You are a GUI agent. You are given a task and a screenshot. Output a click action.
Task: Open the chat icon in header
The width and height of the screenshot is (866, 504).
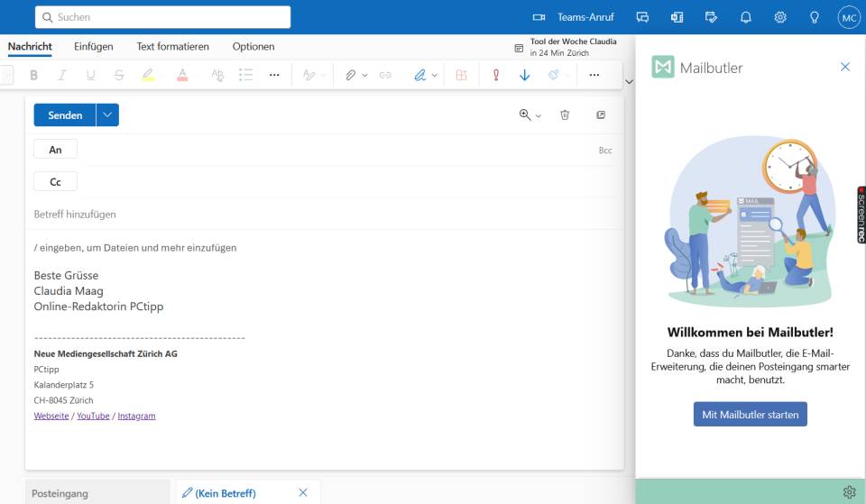pyautogui.click(x=642, y=17)
